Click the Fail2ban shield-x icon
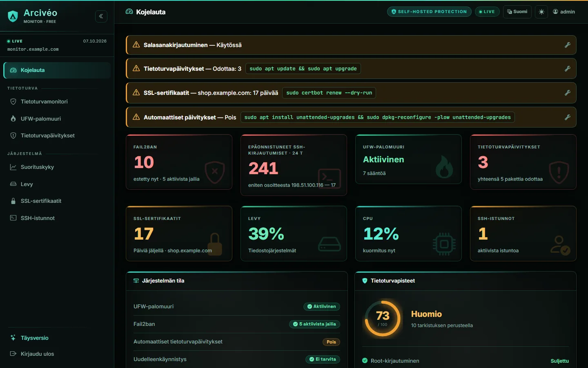This screenshot has width=588, height=368. [x=215, y=172]
